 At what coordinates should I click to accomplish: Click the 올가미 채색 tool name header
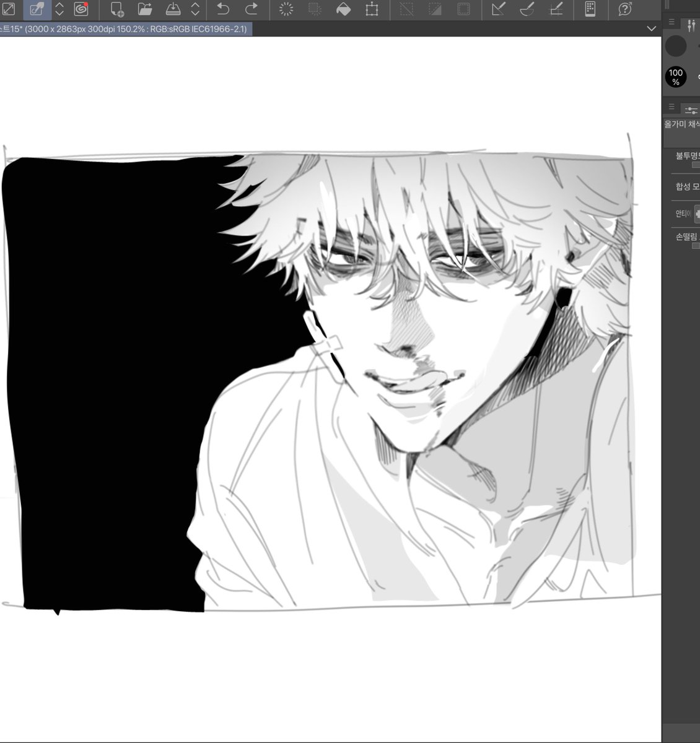(x=681, y=124)
